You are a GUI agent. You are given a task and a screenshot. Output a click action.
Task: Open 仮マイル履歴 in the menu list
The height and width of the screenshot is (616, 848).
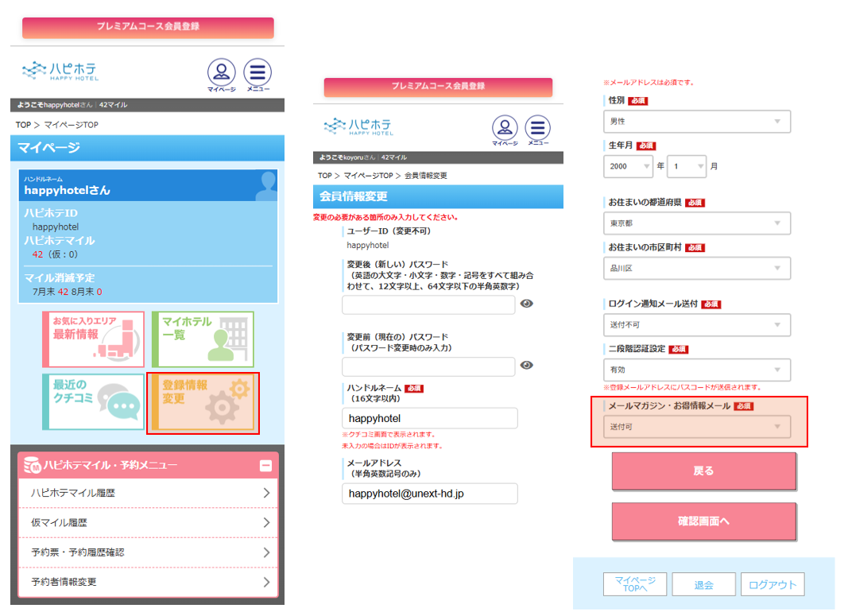click(148, 522)
